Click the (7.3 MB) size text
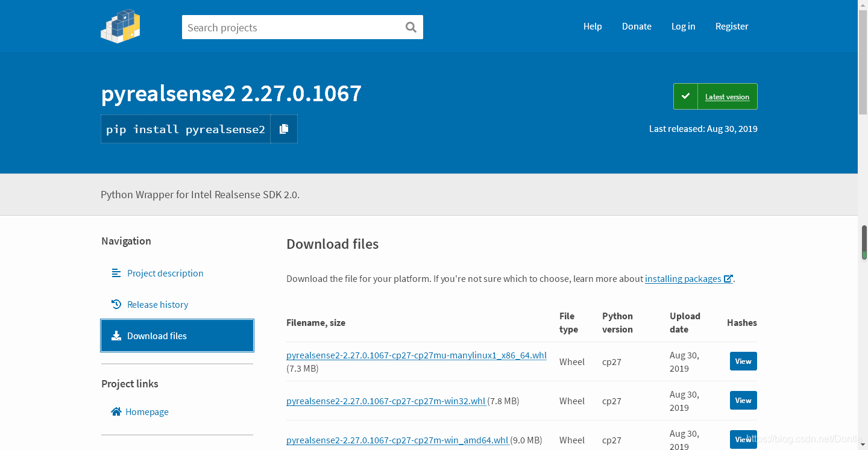The image size is (868, 450). tap(303, 368)
